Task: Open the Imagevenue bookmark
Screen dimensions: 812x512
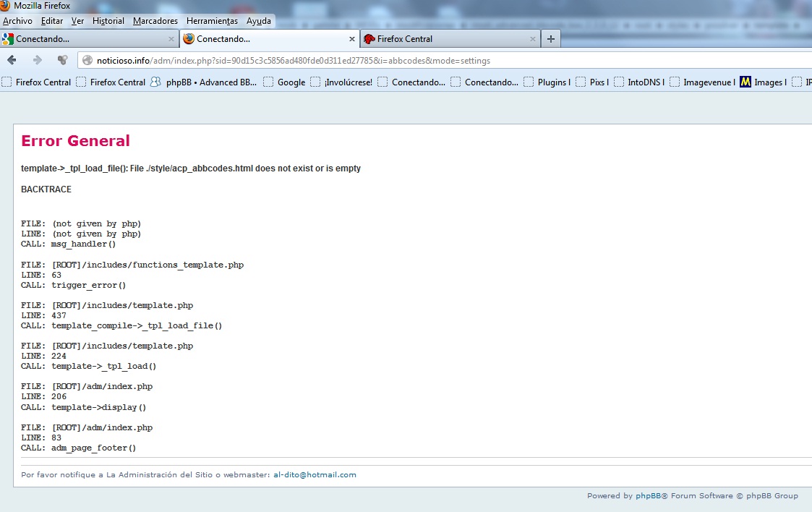Action: [x=703, y=82]
